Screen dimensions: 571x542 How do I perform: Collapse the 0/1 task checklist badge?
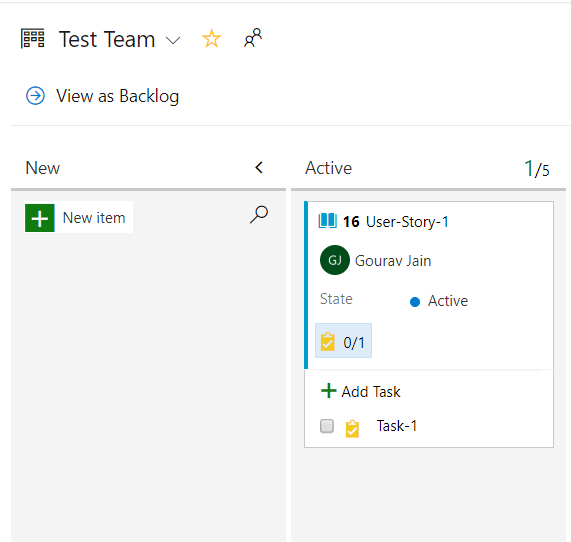(343, 341)
